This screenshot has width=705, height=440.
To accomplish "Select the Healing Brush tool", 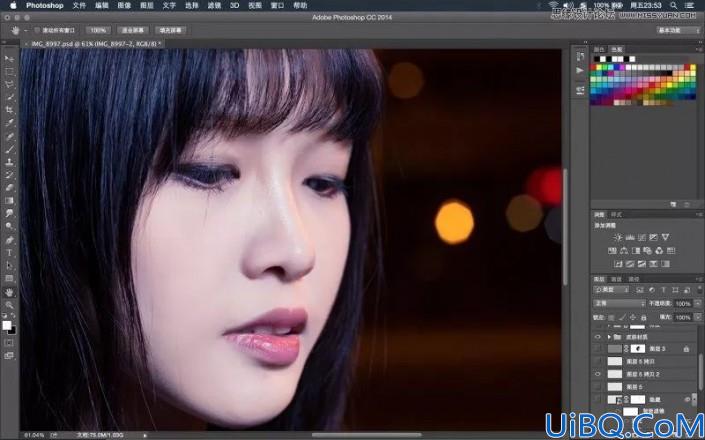I will click(9, 137).
